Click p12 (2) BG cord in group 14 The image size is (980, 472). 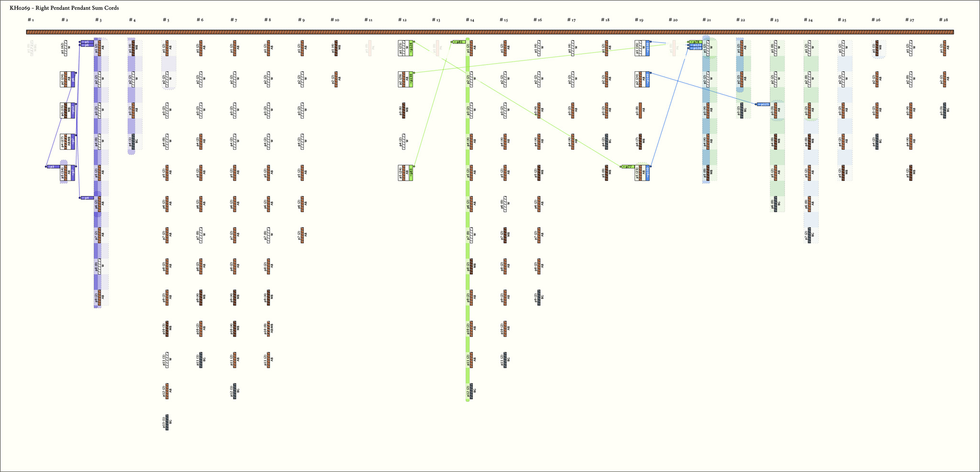(x=471, y=391)
